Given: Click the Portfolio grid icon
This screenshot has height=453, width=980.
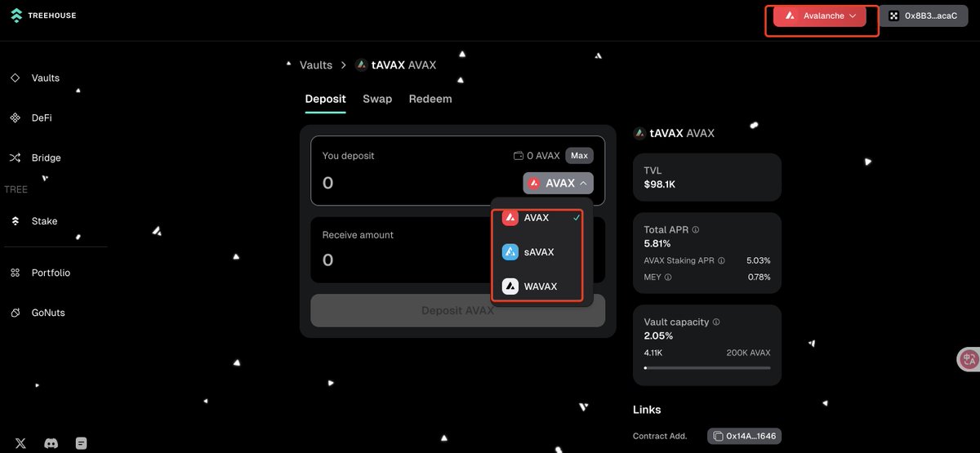Looking at the screenshot, I should tap(15, 273).
